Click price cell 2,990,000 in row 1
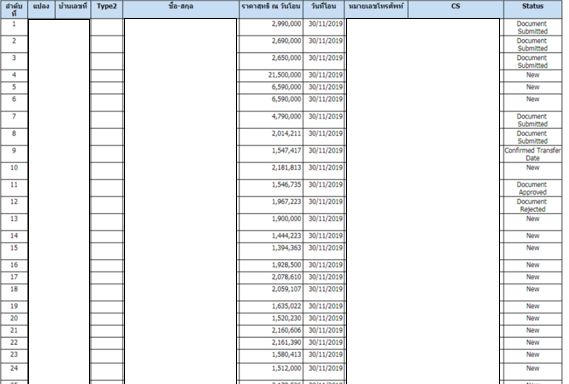This screenshot has height=384, width=569. pyautogui.click(x=271, y=27)
